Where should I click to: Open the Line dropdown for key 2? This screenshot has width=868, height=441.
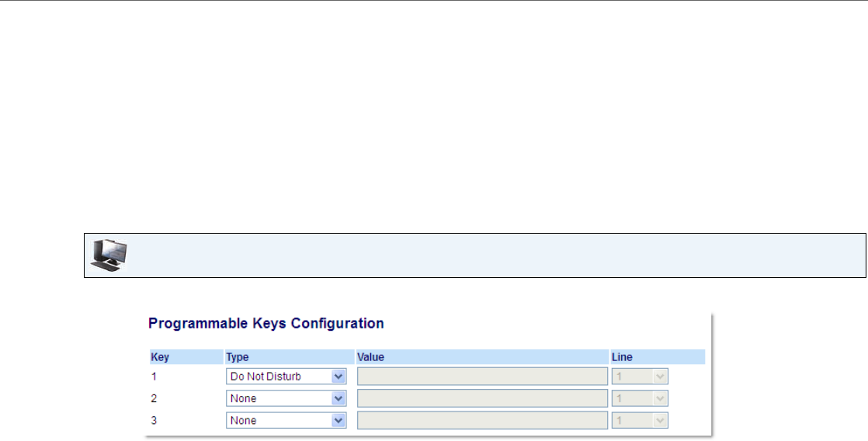tap(640, 398)
